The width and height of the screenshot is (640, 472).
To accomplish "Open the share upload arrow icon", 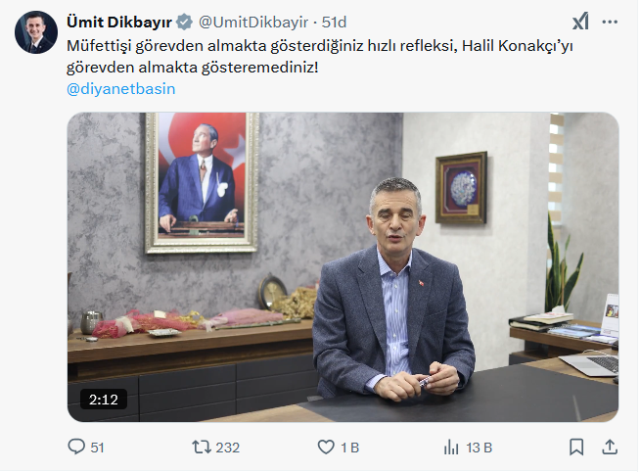I will pyautogui.click(x=609, y=447).
